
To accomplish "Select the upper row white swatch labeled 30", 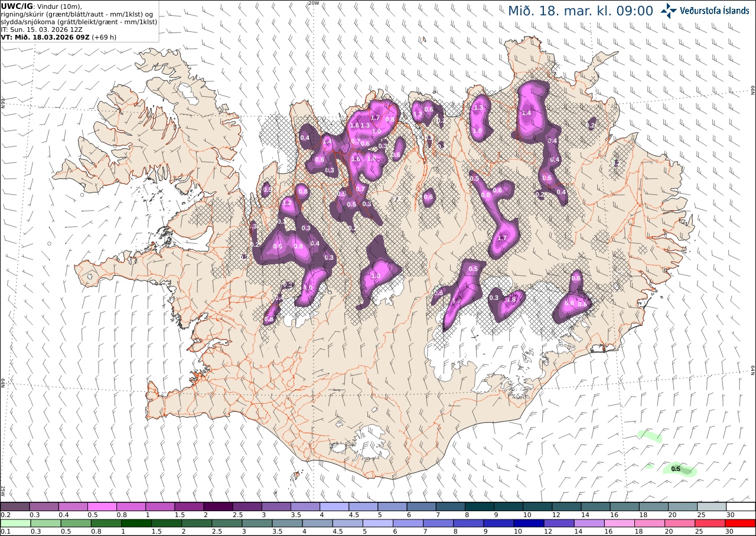I will pyautogui.click(x=741, y=506).
